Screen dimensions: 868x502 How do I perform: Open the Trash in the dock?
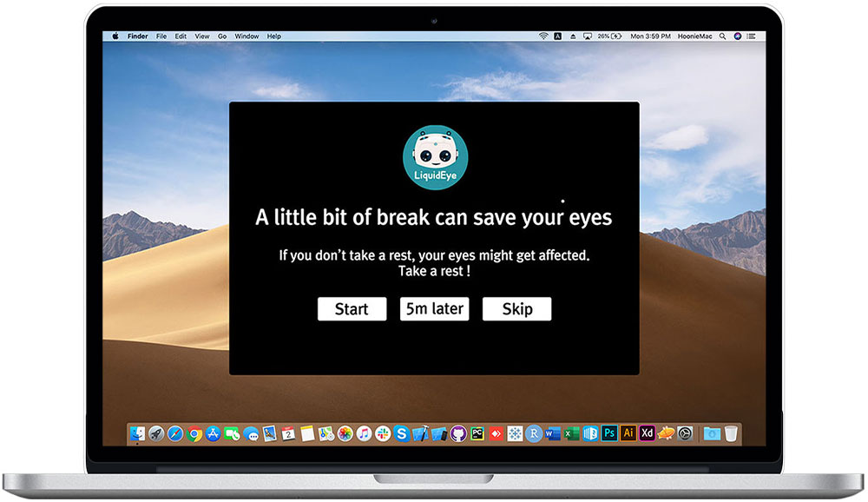point(731,434)
